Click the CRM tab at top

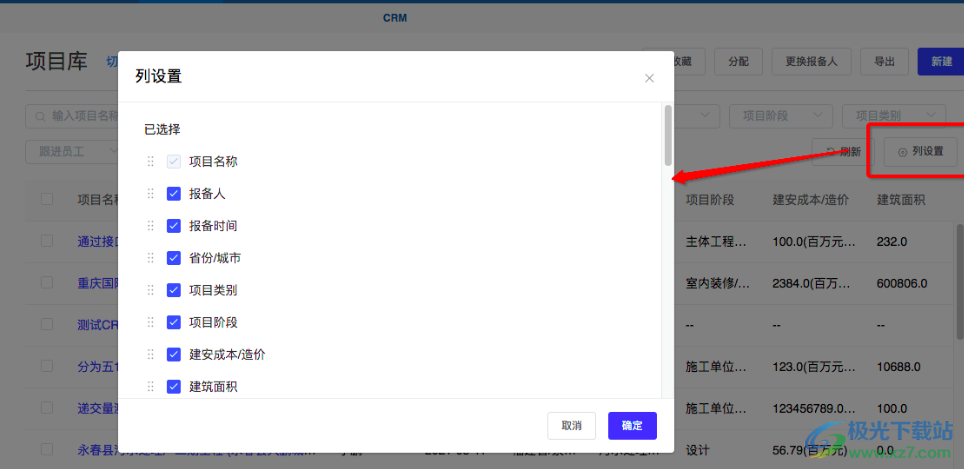[x=395, y=18]
